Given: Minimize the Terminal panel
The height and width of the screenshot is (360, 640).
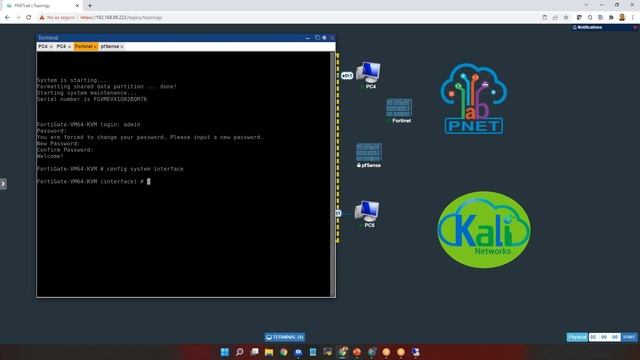Looking at the screenshot, I should point(308,38).
